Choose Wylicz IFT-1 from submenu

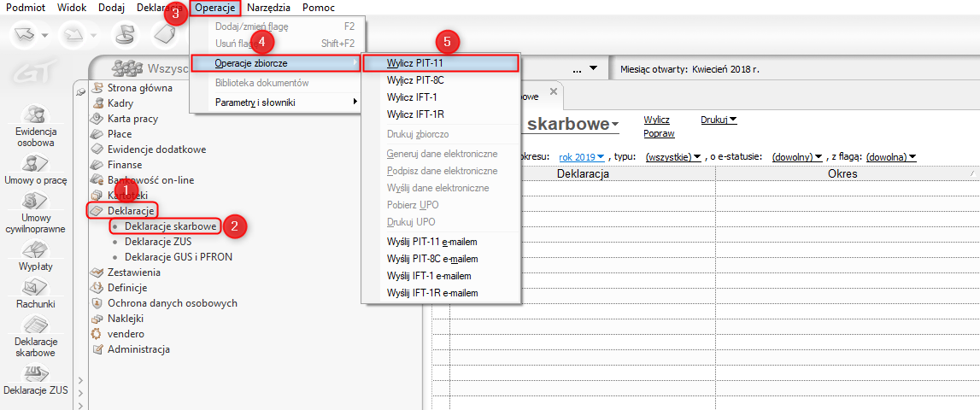(441, 97)
